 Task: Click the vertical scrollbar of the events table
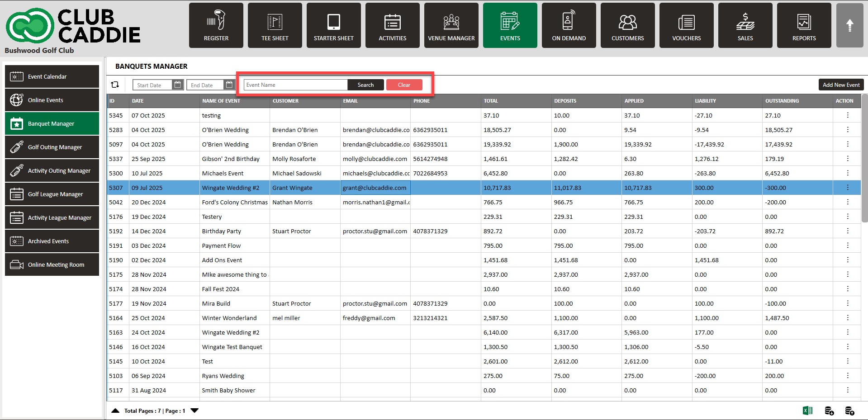pyautogui.click(x=864, y=158)
